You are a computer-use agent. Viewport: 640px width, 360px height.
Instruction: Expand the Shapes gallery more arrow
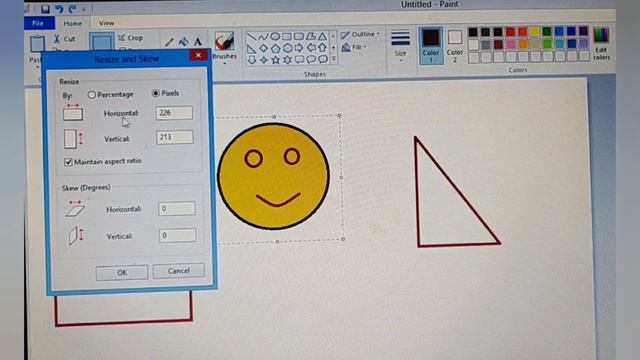point(333,59)
